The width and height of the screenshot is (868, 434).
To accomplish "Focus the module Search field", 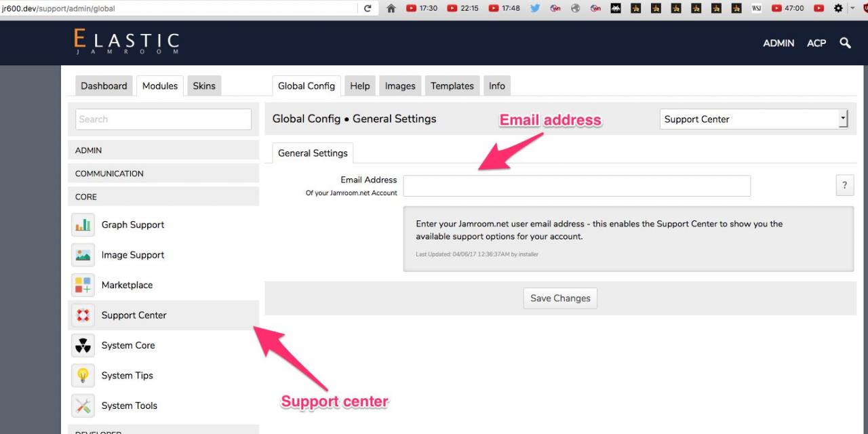I will coord(163,119).
